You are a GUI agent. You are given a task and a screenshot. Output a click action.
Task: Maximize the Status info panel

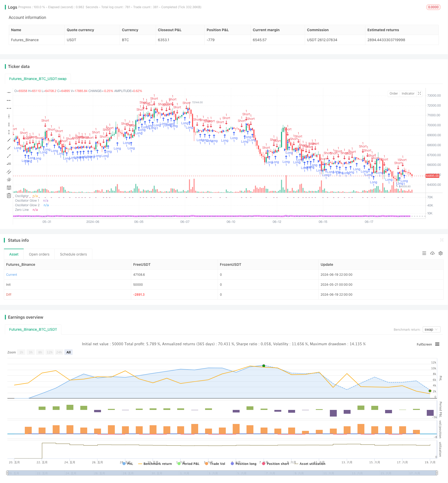tap(442, 240)
